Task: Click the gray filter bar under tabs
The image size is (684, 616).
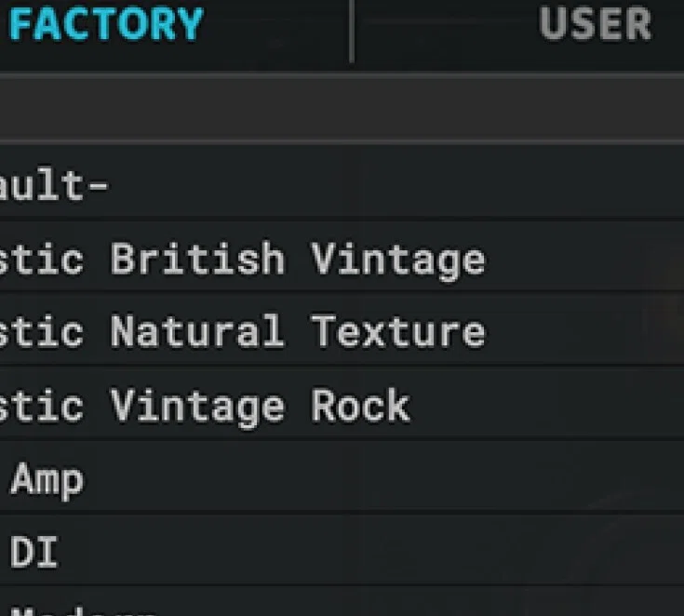Action: coord(342,109)
